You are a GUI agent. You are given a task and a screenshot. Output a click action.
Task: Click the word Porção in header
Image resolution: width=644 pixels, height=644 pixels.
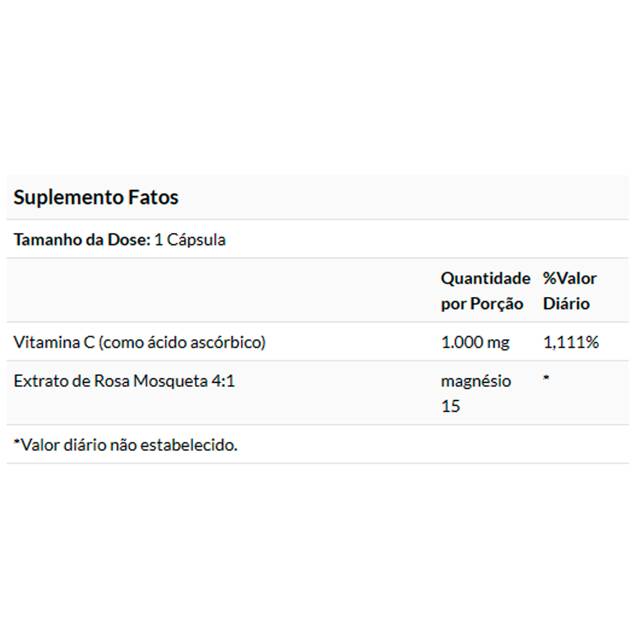(497, 305)
